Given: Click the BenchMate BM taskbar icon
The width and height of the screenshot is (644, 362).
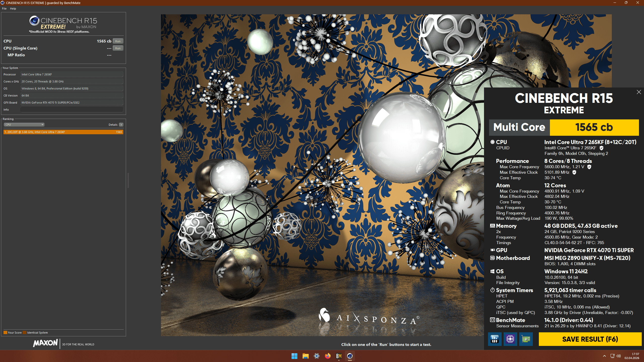Looking at the screenshot, I should [x=339, y=356].
